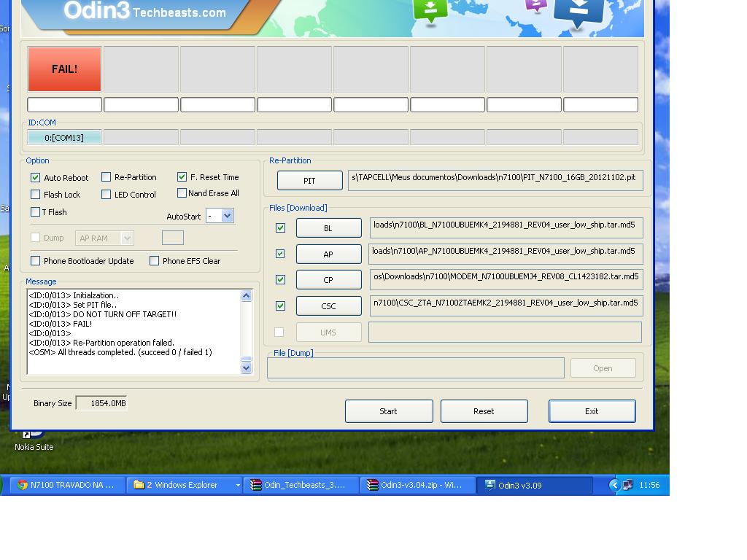This screenshot has height=560, width=747.
Task: Check the LED Control option
Action: (107, 194)
